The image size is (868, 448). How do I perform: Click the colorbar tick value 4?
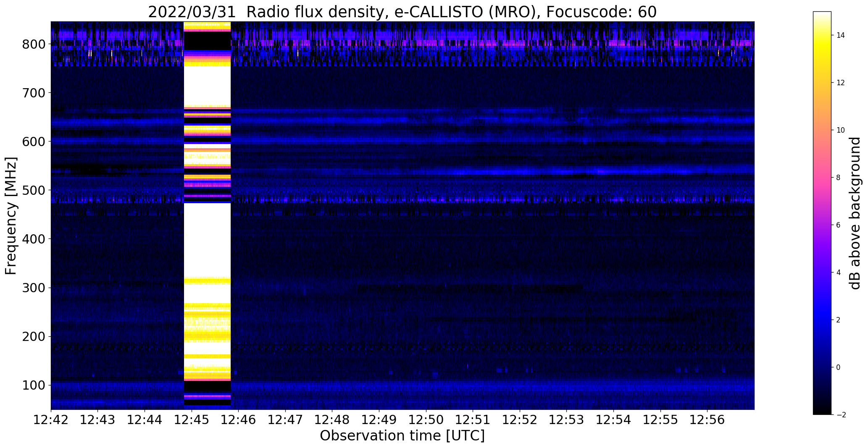[x=839, y=272]
